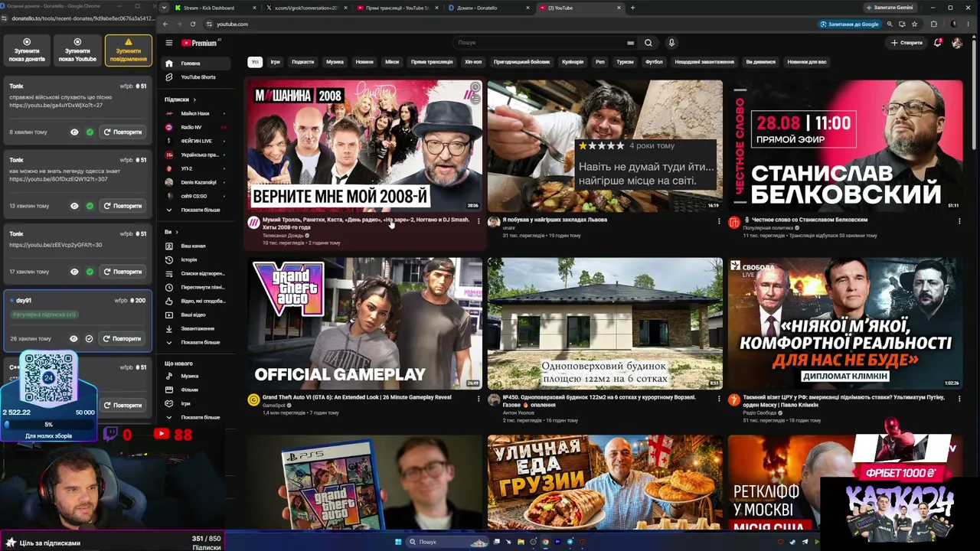Screen dimensions: 980x551
Task: Go back in the browser
Action: click(165, 24)
